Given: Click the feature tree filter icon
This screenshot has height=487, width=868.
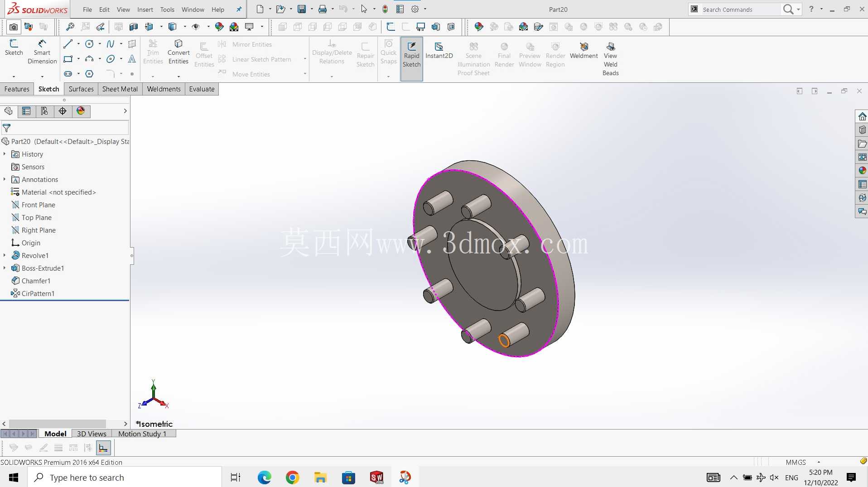Looking at the screenshot, I should pyautogui.click(x=7, y=128).
